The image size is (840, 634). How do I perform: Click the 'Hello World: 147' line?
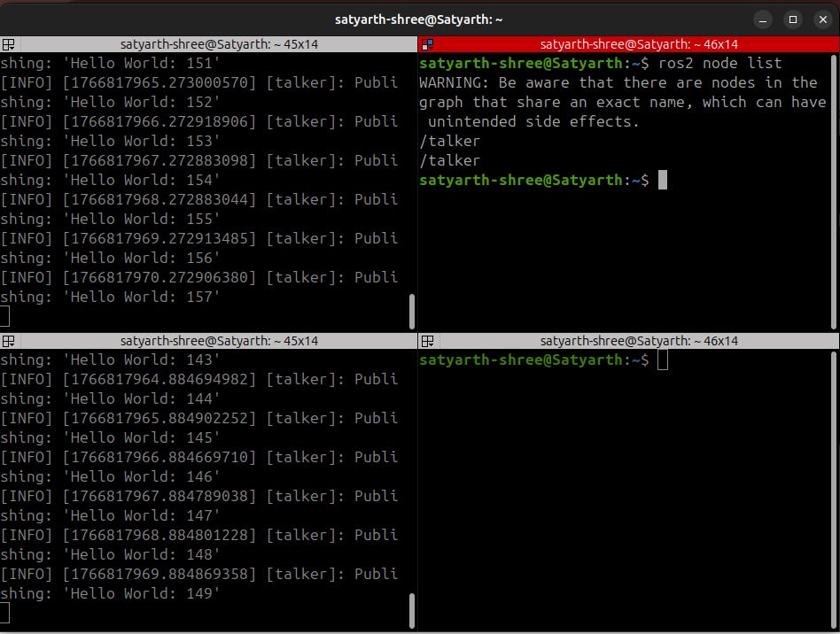pos(110,515)
